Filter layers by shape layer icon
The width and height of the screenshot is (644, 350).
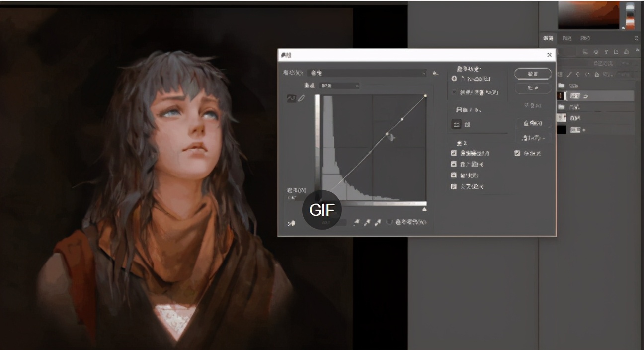coord(616,51)
